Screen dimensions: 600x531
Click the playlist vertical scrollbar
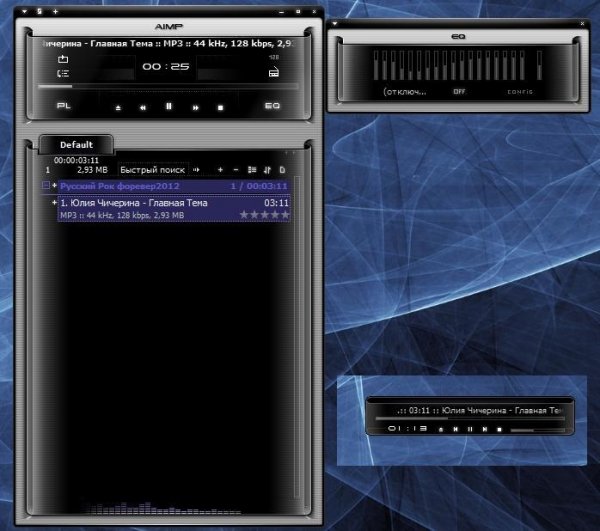click(297, 337)
